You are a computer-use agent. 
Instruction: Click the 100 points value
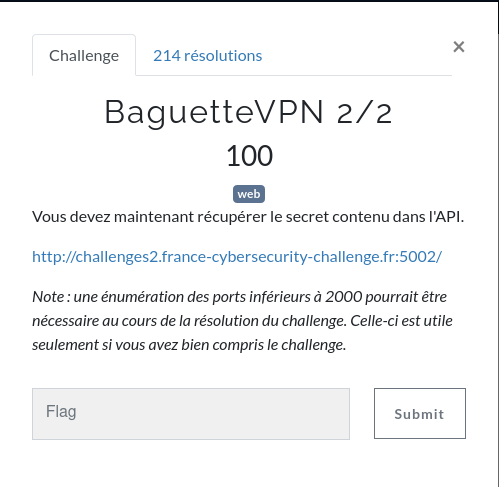(x=249, y=156)
